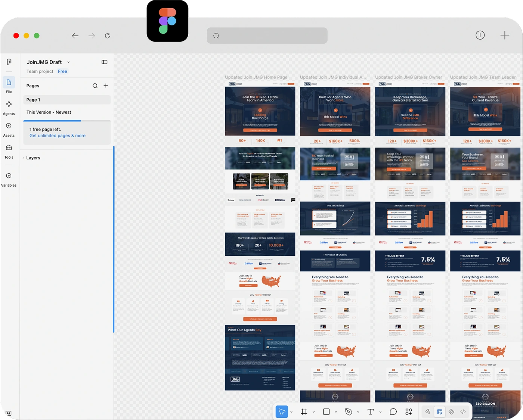Select the Rectangle shape tool
Image resolution: width=523 pixels, height=420 pixels.
pos(326,412)
